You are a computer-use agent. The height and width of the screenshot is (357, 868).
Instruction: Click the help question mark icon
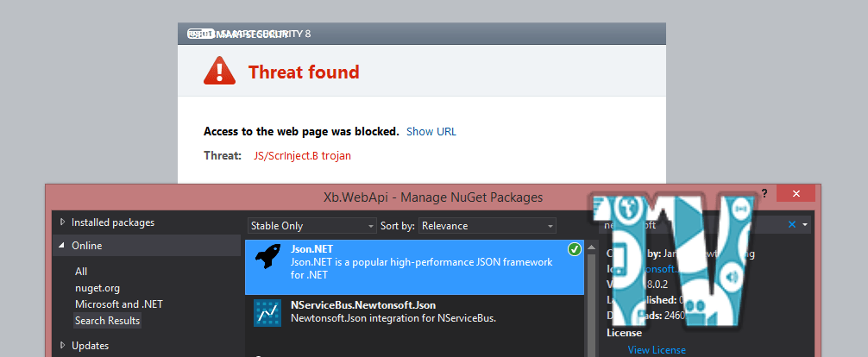pos(764,194)
